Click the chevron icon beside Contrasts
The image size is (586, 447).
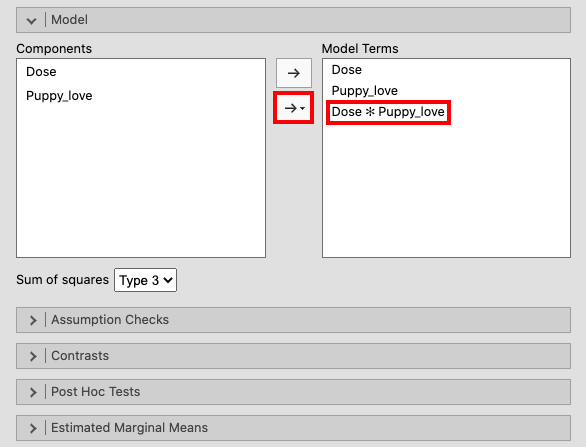click(33, 356)
